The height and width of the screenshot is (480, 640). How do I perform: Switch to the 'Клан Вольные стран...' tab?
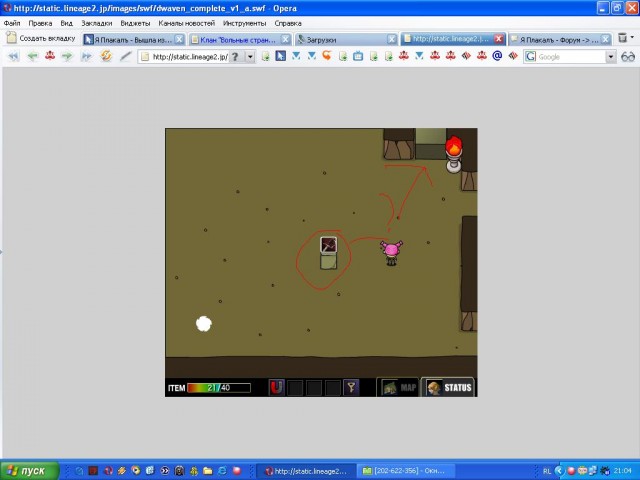coord(240,39)
